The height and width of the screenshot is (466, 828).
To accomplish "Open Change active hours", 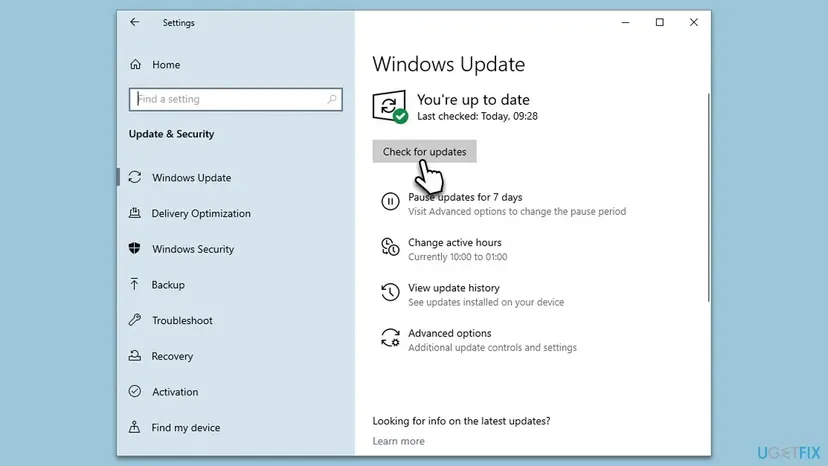I will pos(455,243).
